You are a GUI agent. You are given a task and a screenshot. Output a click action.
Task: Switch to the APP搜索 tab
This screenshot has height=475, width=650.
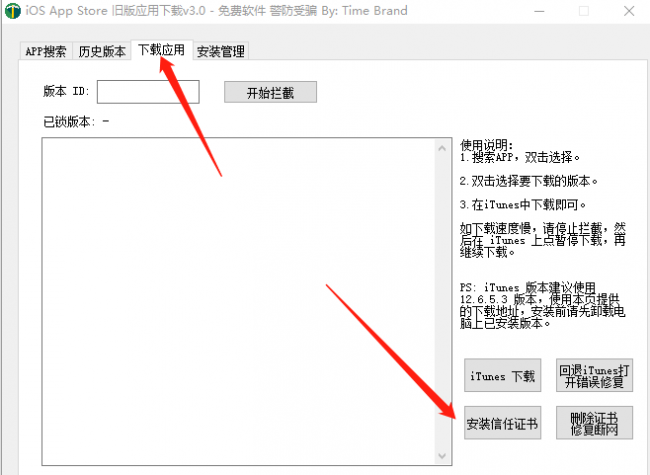pos(46,51)
